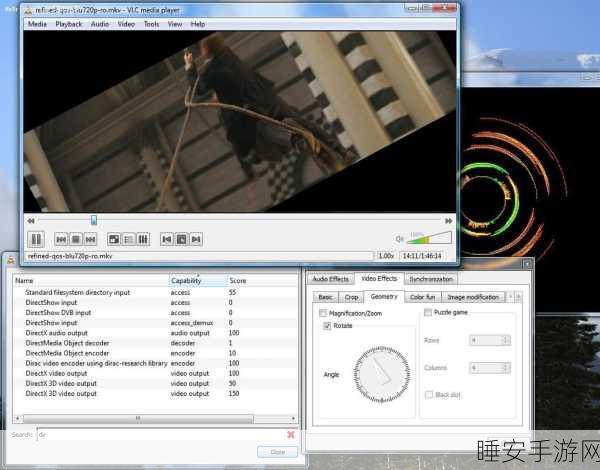Screen dimensions: 600x470
Task: Clear the search field with the red X
Action: [x=291, y=434]
